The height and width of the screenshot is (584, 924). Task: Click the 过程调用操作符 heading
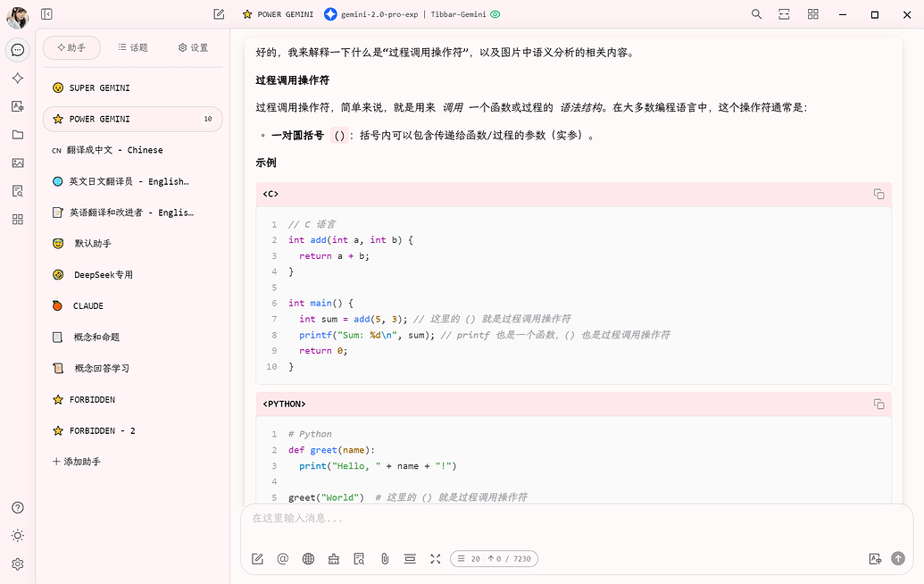pos(292,80)
